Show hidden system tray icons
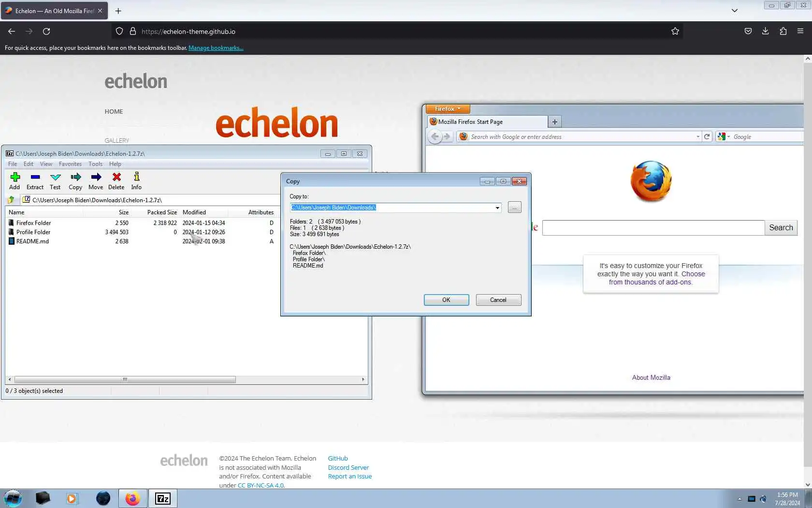 tap(739, 499)
